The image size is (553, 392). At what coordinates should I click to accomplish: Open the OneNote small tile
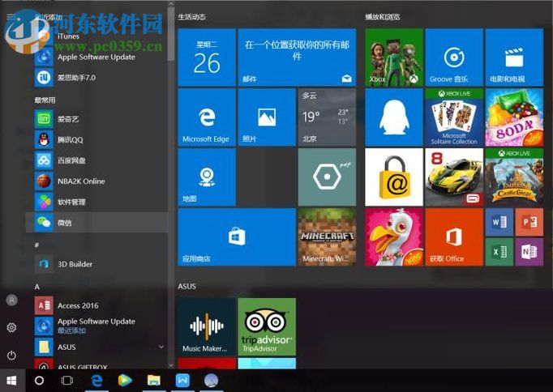tap(529, 252)
